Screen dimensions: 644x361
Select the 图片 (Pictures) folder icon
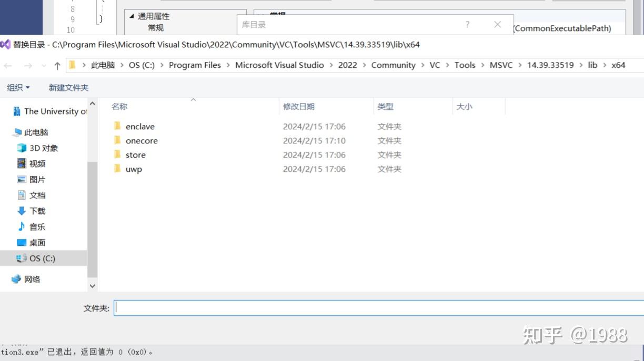(21, 179)
